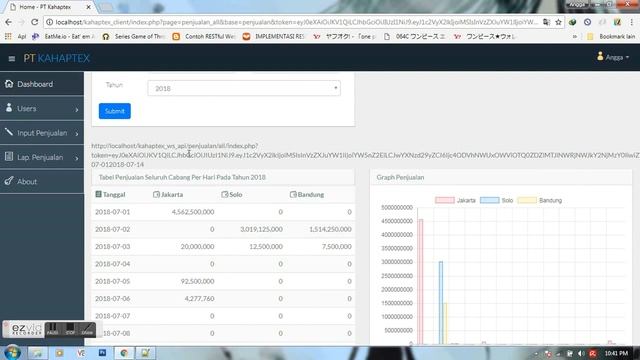Click the taskbar volume speaker icon
The height and width of the screenshot is (360, 640).
[x=581, y=353]
